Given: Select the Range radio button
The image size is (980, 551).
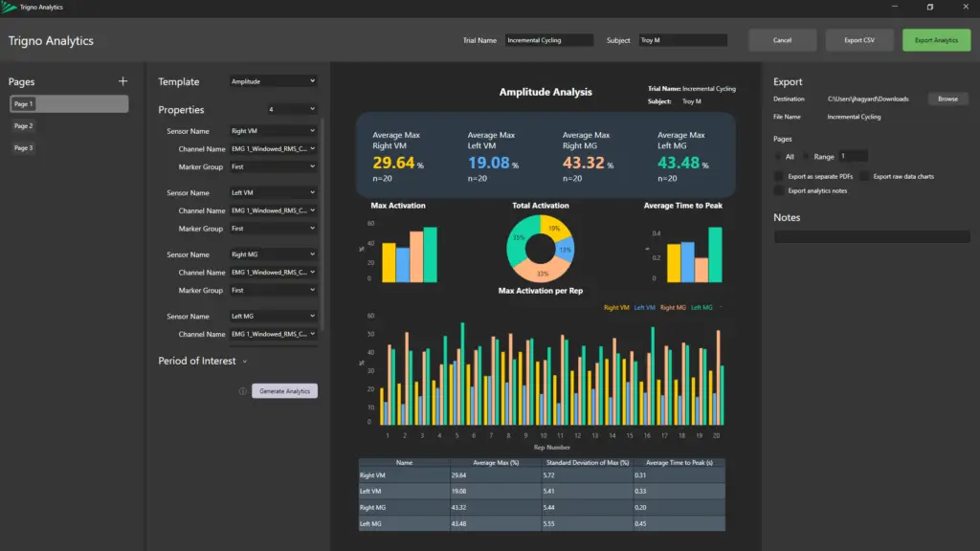Looking at the screenshot, I should [805, 156].
